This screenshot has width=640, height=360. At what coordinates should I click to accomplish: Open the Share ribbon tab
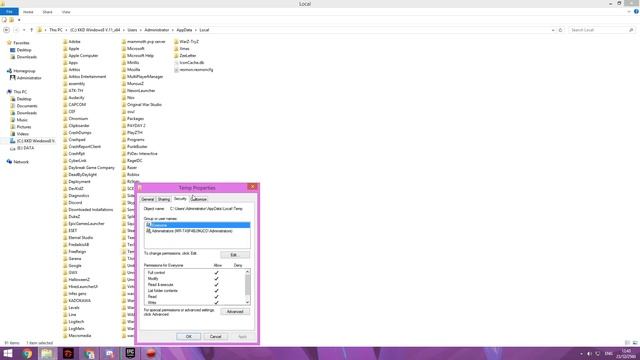tap(47, 12)
